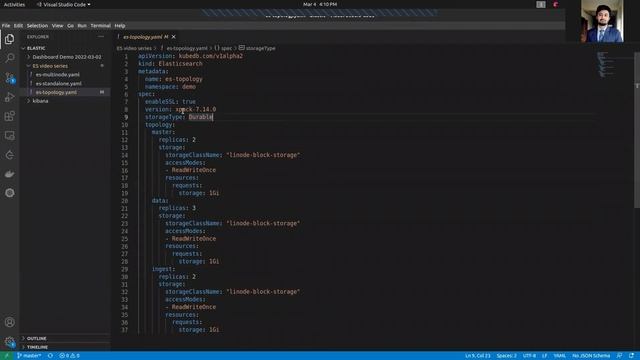Expand the Dashboard Demo 2022-03-02 folder
Image resolution: width=640 pixels, height=360 pixels.
click(x=67, y=57)
